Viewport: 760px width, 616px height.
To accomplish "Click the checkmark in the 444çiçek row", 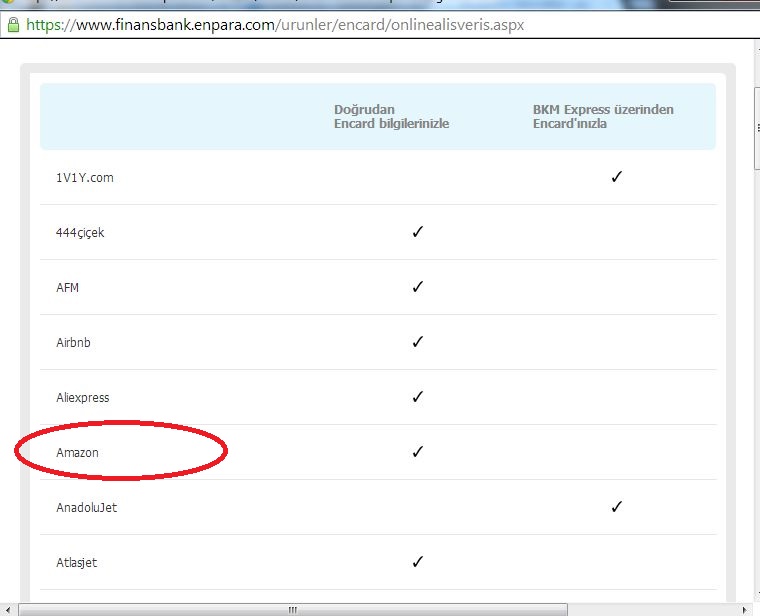I will pyautogui.click(x=417, y=232).
